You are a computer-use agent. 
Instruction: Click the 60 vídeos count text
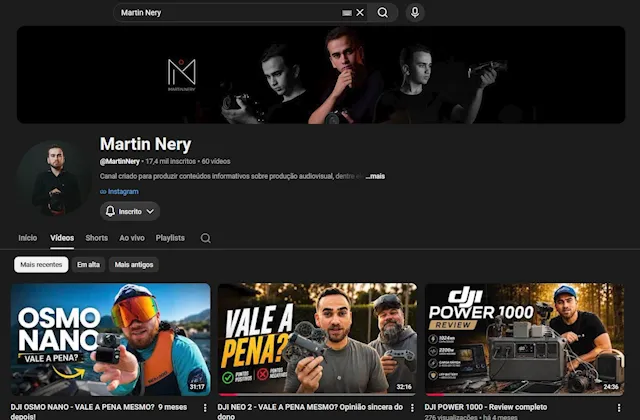pyautogui.click(x=216, y=161)
